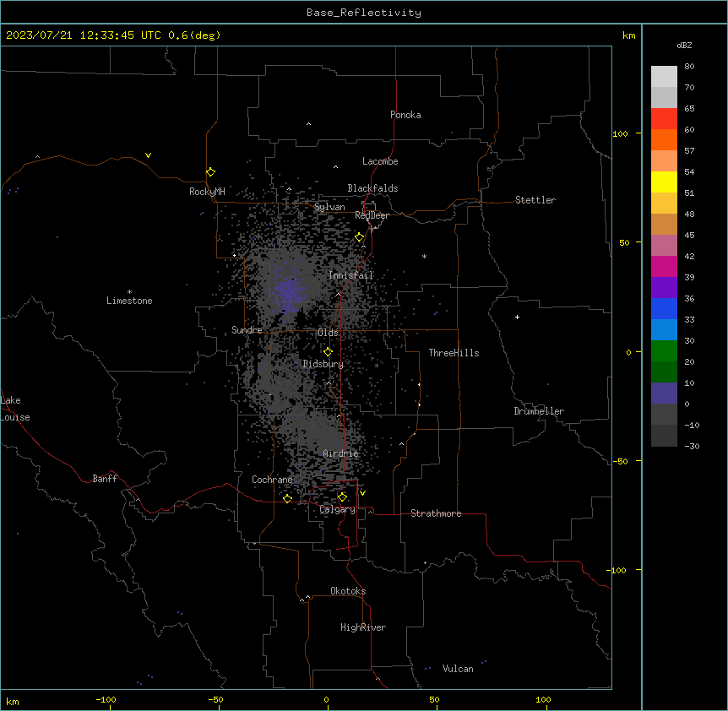Click the -30 value on dBZ scale
The width and height of the screenshot is (728, 711).
point(692,447)
